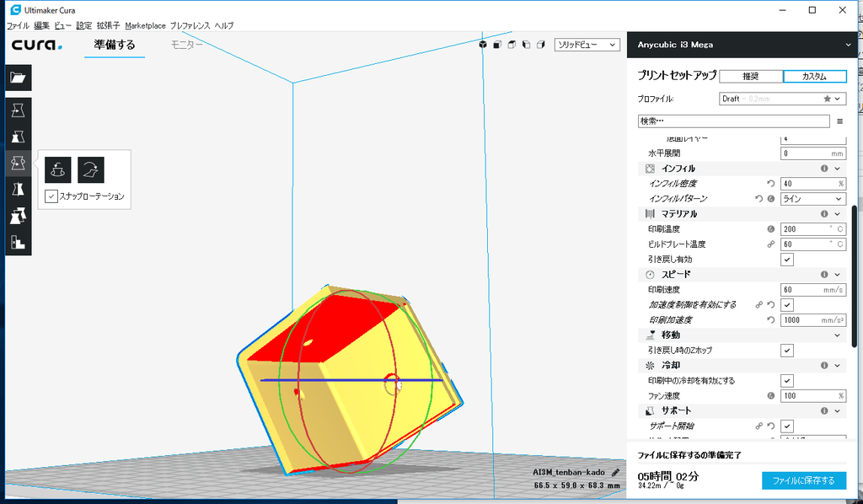Click link icon beside ビルドプレート温度

point(771,244)
